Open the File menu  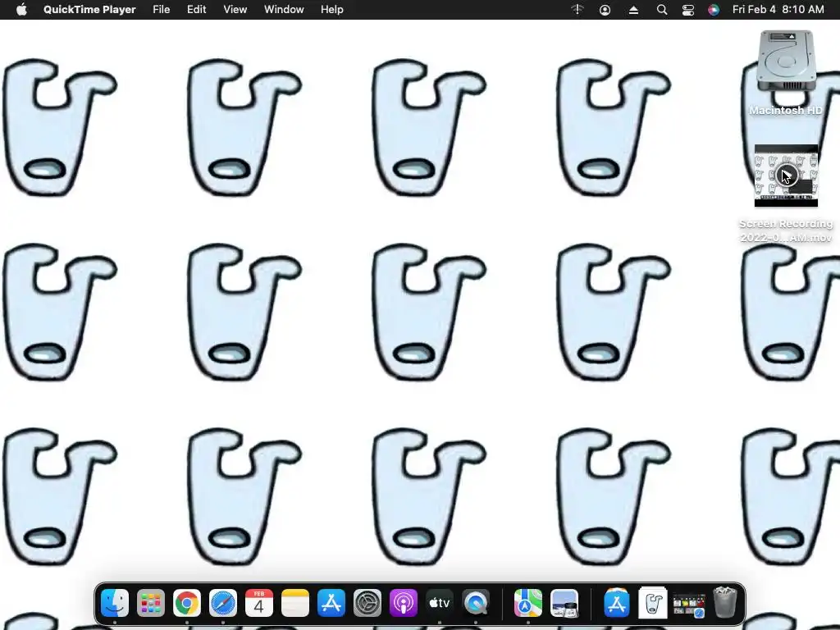click(162, 10)
